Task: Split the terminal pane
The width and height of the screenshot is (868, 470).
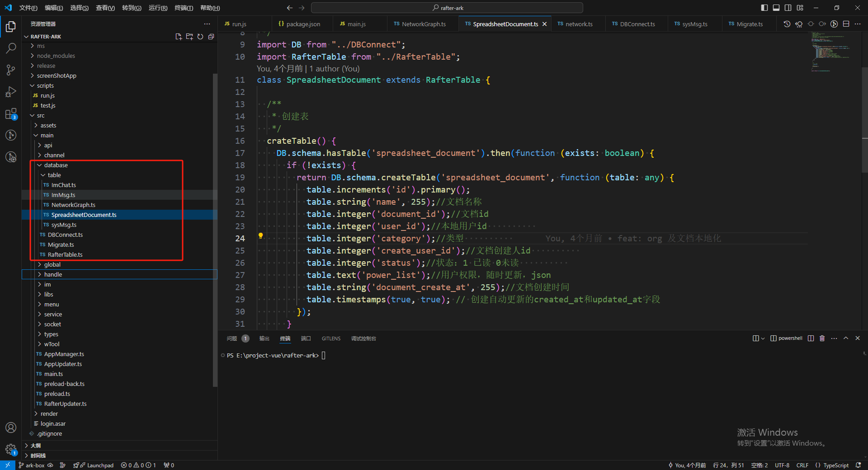Action: [x=811, y=338]
